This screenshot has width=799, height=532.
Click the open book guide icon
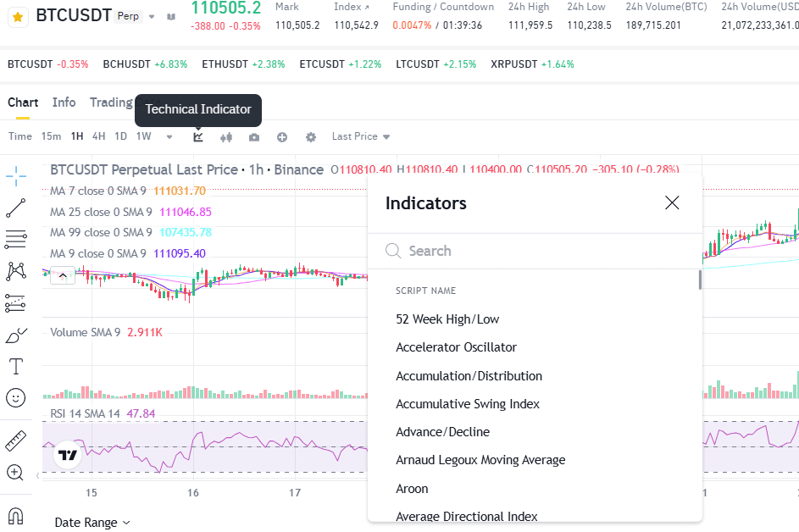171,17
